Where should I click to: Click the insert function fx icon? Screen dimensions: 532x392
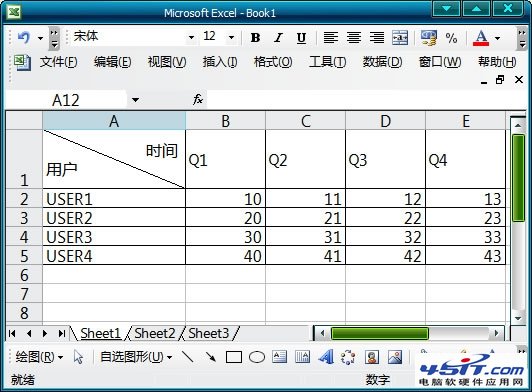[198, 100]
